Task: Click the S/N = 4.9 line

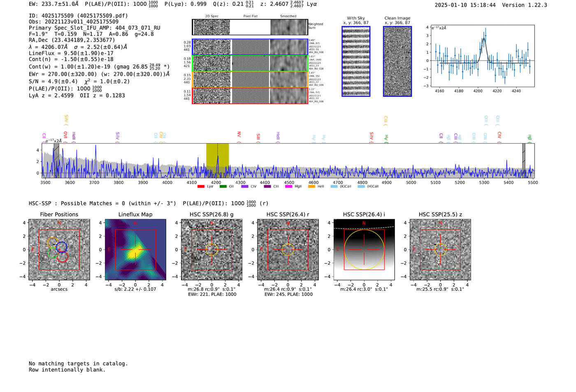Action: point(79,81)
